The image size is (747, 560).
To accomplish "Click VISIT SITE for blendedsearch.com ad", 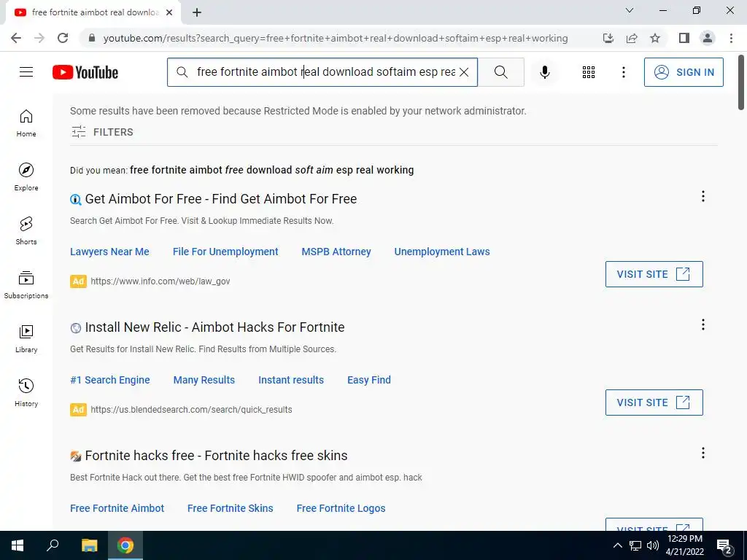I will pos(654,402).
